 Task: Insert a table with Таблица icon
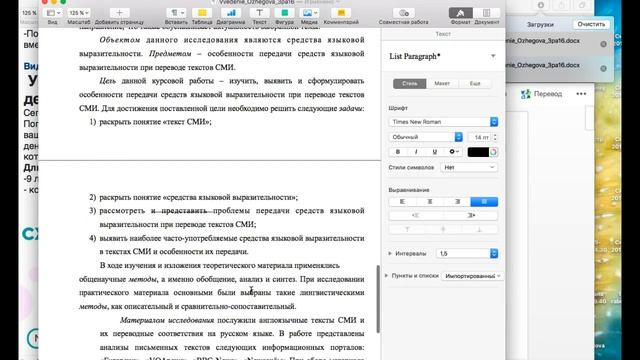point(202,13)
